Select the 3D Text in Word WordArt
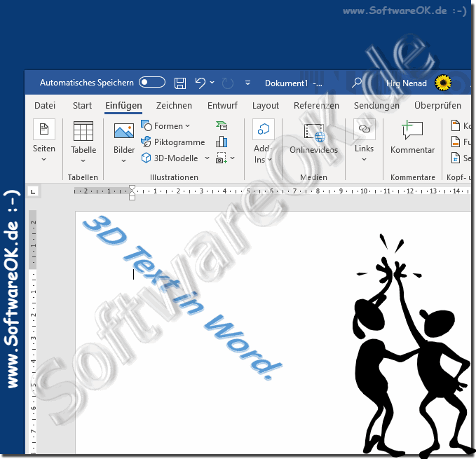 tap(182, 297)
